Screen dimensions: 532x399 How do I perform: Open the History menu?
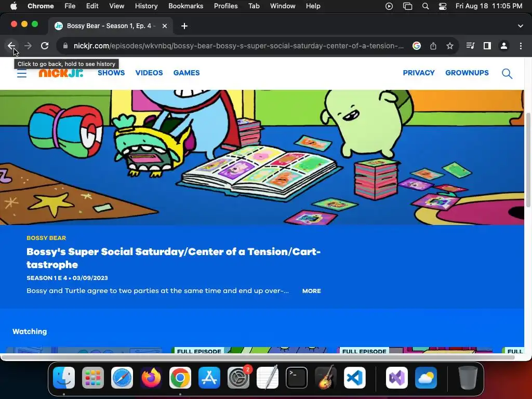coord(146,6)
